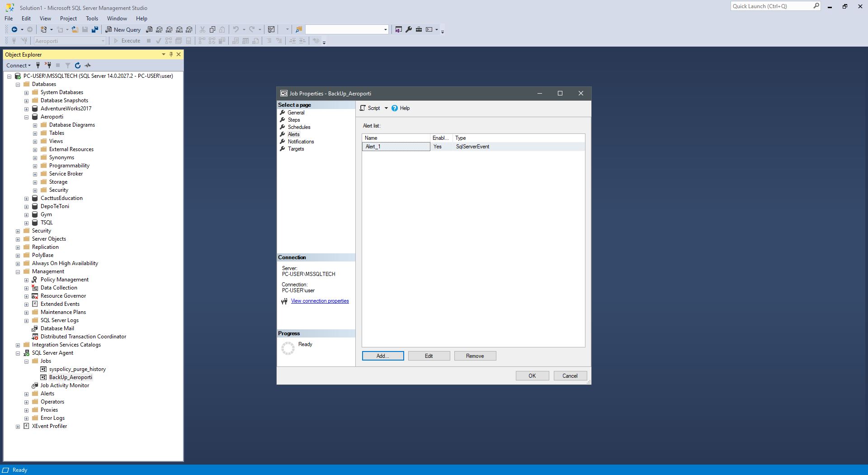This screenshot has height=475, width=868.
Task: Expand the AdventureWorks2017 database node
Action: tap(27, 109)
